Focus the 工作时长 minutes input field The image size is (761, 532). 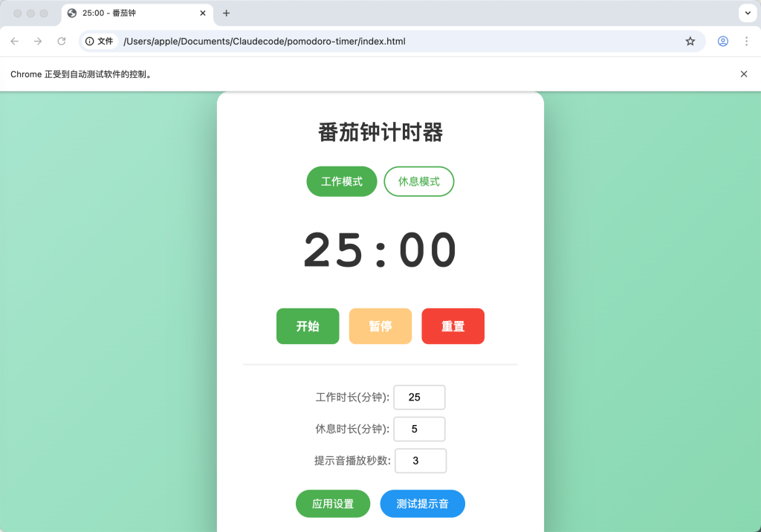point(419,398)
